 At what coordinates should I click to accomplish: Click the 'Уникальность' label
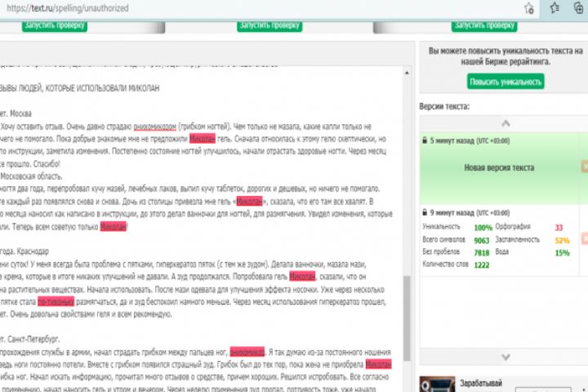(441, 226)
